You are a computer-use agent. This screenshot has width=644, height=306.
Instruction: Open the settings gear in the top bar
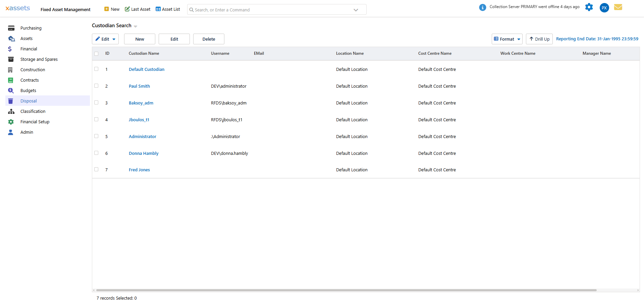pos(589,7)
